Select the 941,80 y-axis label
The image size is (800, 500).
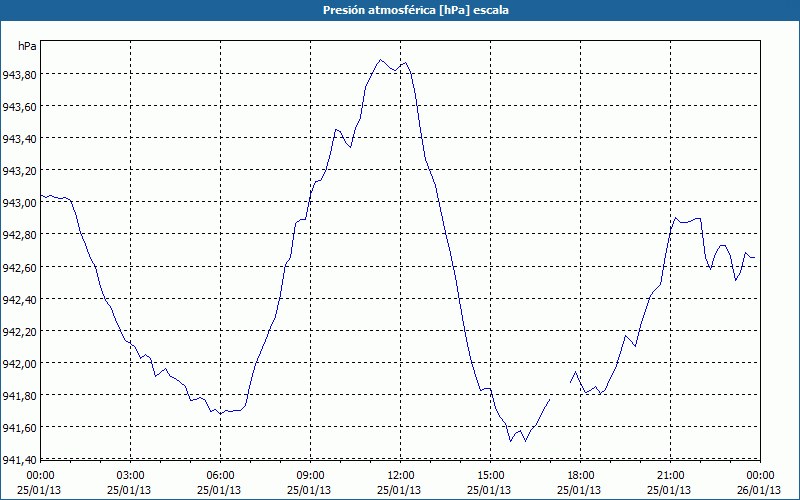19,396
